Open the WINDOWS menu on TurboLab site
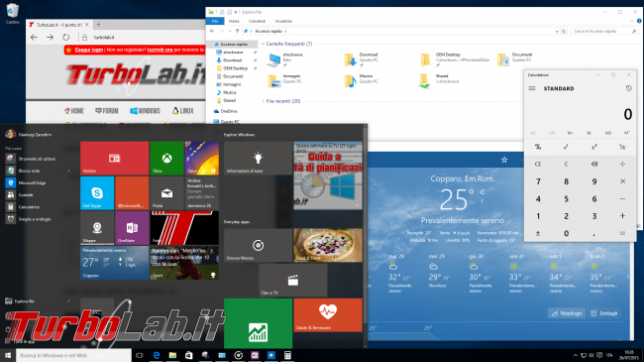Viewport: 644px width, 362px height. (145, 111)
